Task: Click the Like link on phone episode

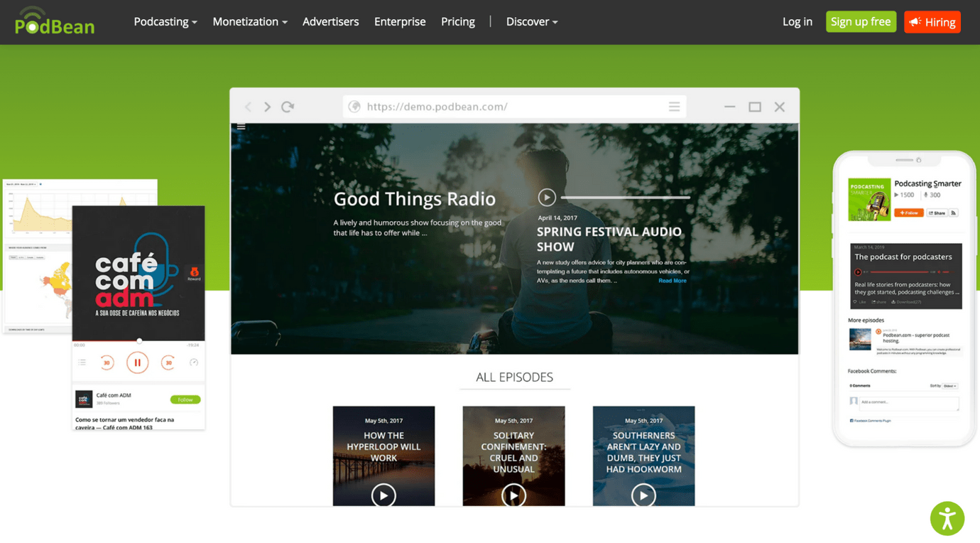Action: (x=860, y=302)
